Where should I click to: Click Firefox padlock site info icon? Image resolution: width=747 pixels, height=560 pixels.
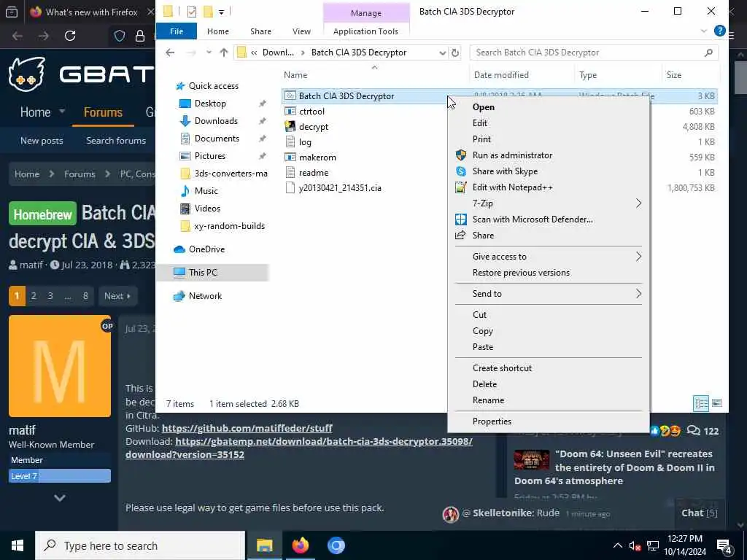139,36
